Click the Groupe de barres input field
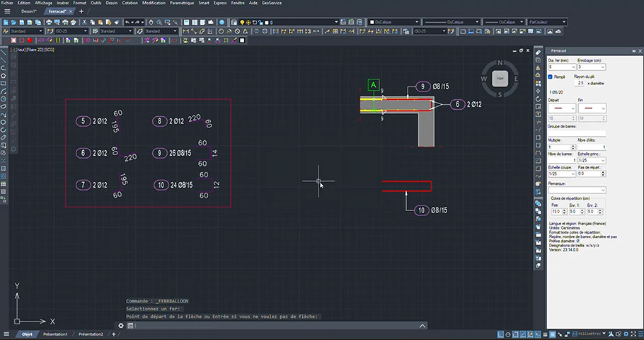 tap(577, 133)
